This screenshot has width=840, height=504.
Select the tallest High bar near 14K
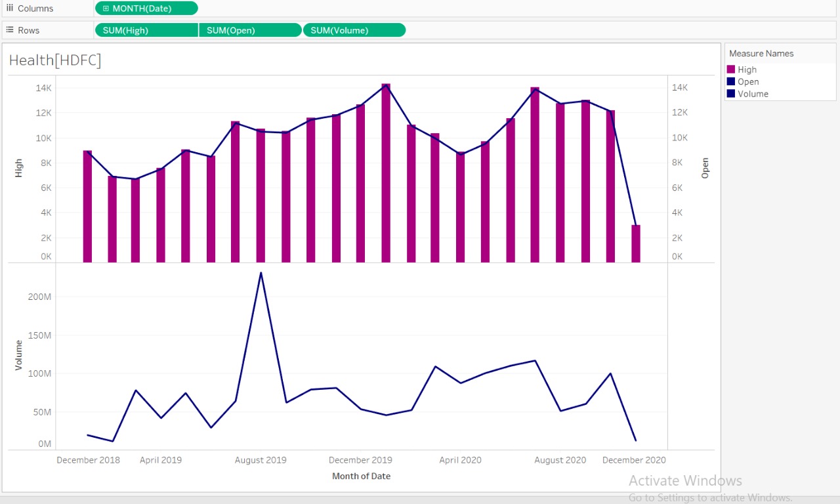[386, 173]
